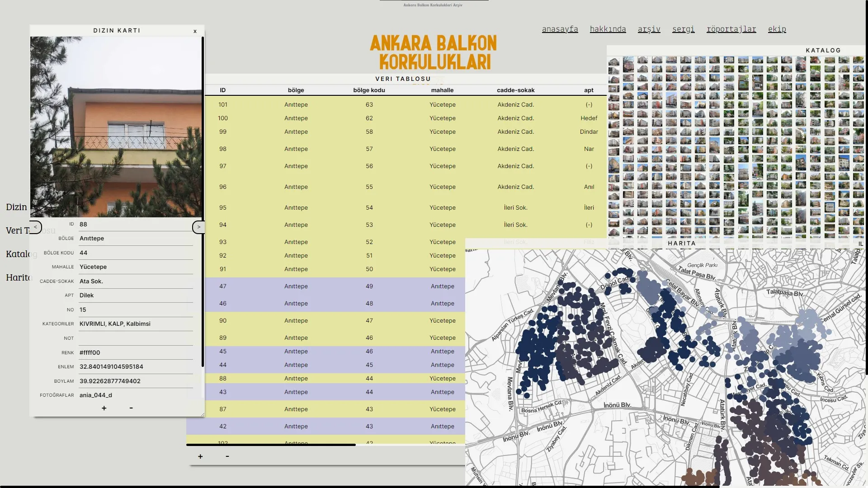This screenshot has width=868, height=488.
Task: Sort by ID column header
Action: click(223, 90)
